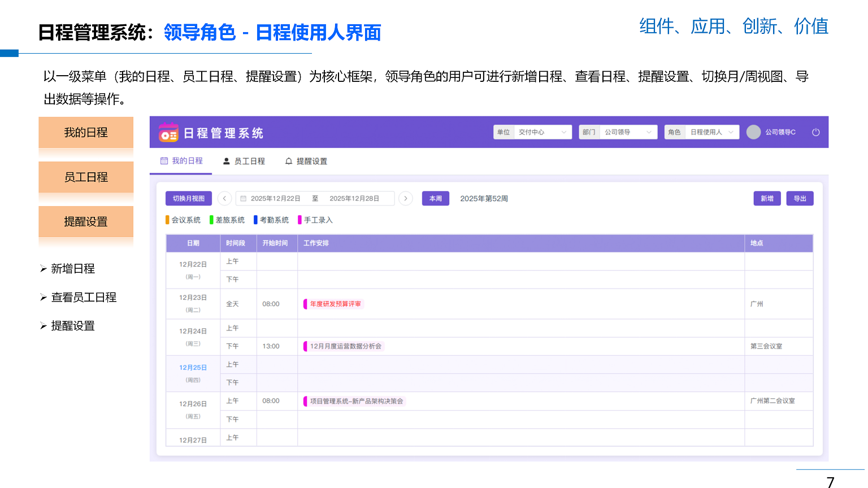The image size is (868, 488).
Task: Click the calendar logo icon beside 日程管理系统
Action: click(168, 133)
